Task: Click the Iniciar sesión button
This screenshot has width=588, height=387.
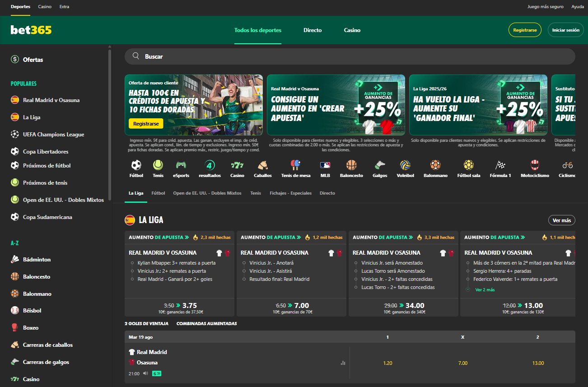Action: [565, 30]
